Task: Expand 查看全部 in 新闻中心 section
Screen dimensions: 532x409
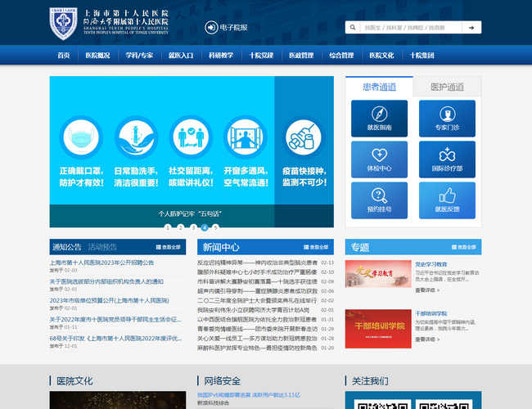Action: pyautogui.click(x=316, y=247)
